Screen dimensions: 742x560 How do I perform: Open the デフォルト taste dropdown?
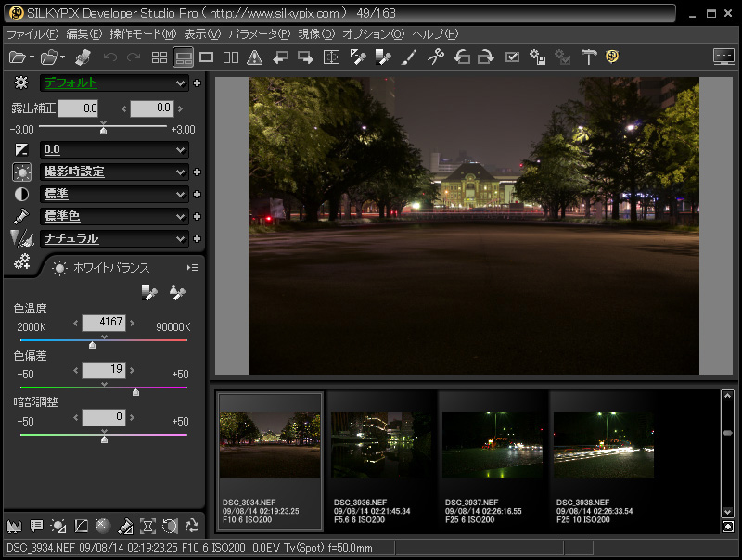pos(113,83)
